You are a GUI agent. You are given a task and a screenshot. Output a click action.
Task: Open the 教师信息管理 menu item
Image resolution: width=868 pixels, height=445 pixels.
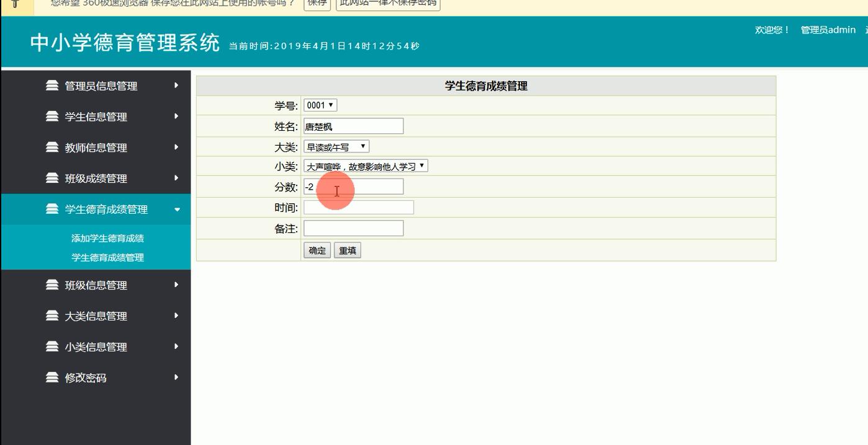(x=96, y=148)
